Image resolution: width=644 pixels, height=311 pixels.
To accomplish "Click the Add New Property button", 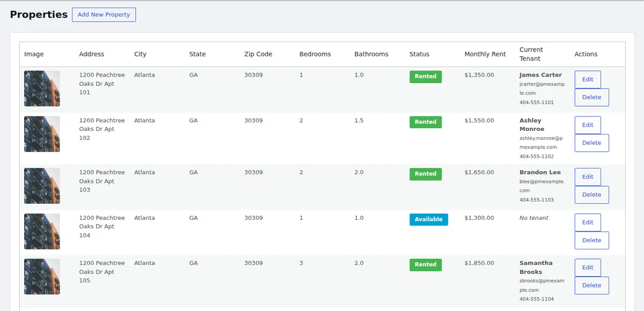I will [104, 14].
